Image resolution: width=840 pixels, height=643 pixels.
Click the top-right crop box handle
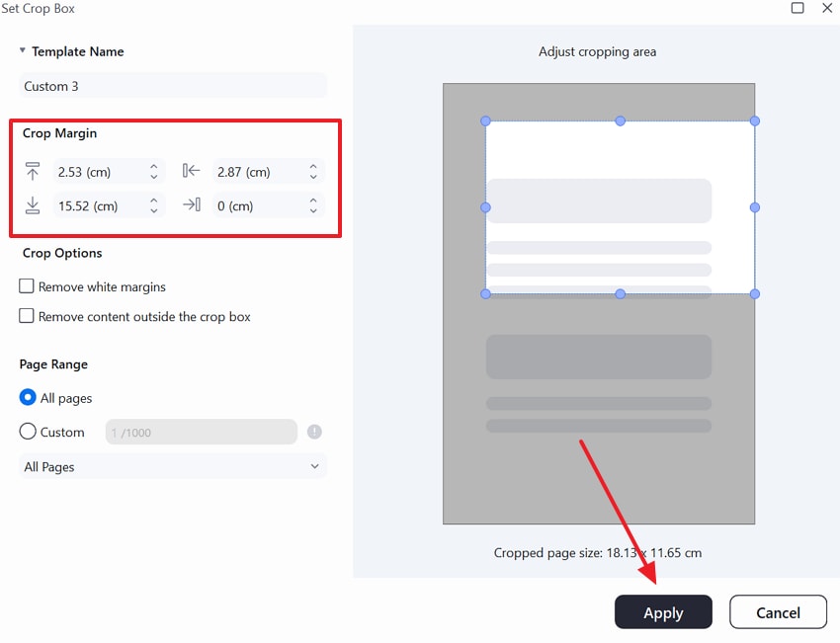pyautogui.click(x=755, y=121)
